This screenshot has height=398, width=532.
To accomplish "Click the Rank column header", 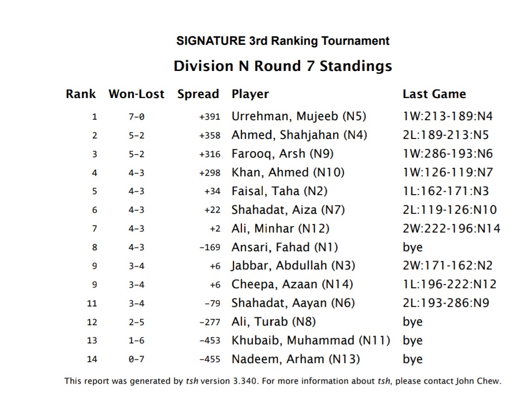I will click(x=81, y=94).
